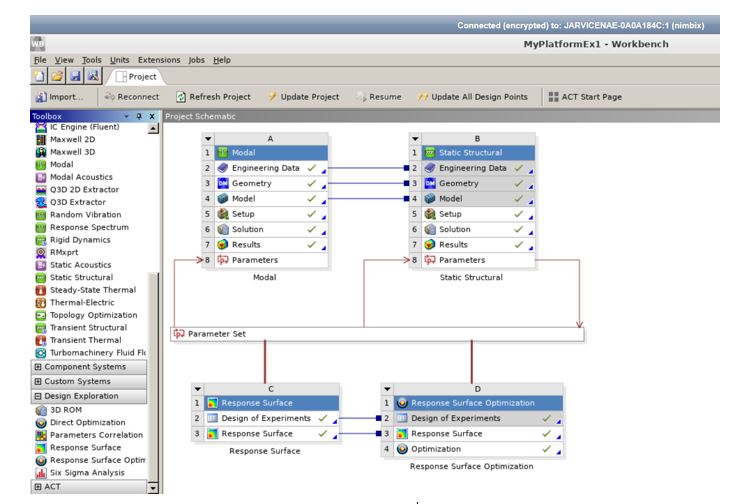The height and width of the screenshot is (504, 756).
Task: Select Engineering Data in Modal system
Action: (x=270, y=168)
